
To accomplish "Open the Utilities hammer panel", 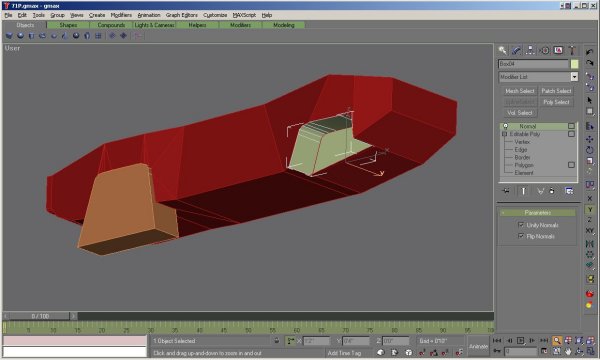I will 572,50.
